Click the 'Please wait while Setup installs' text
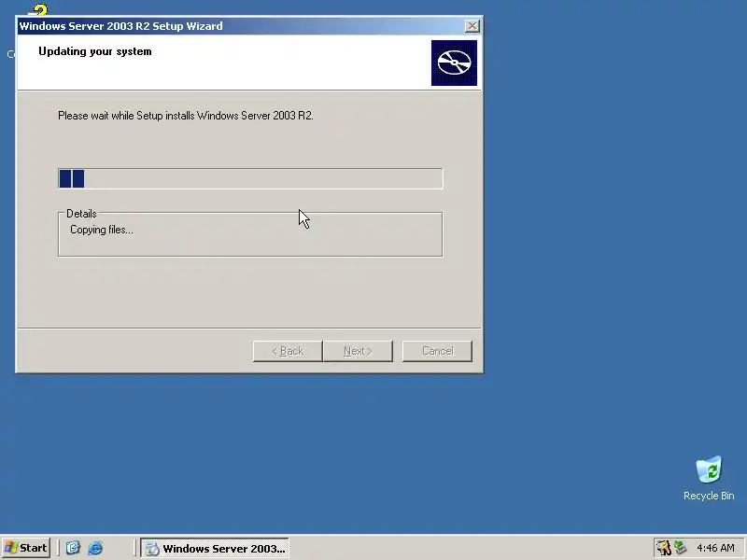 pyautogui.click(x=186, y=116)
